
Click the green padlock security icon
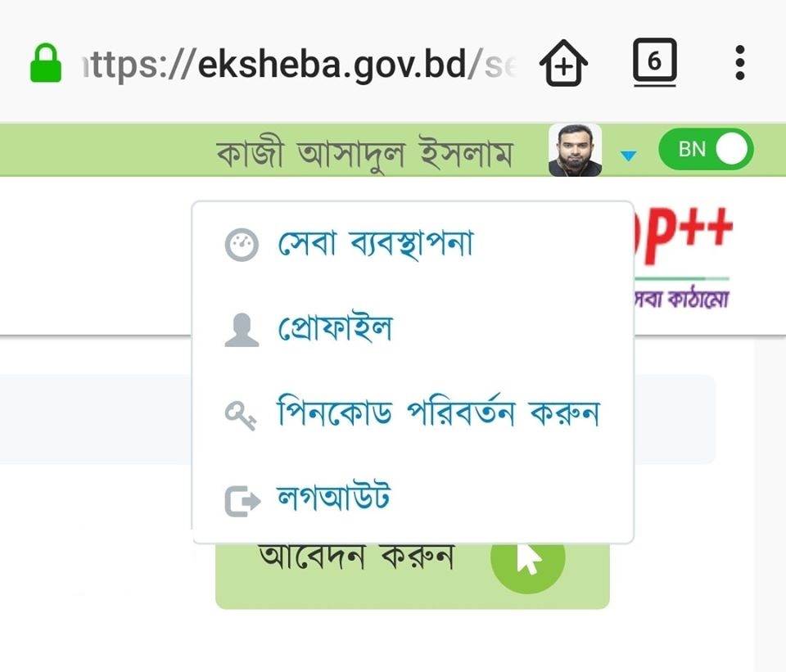click(46, 63)
